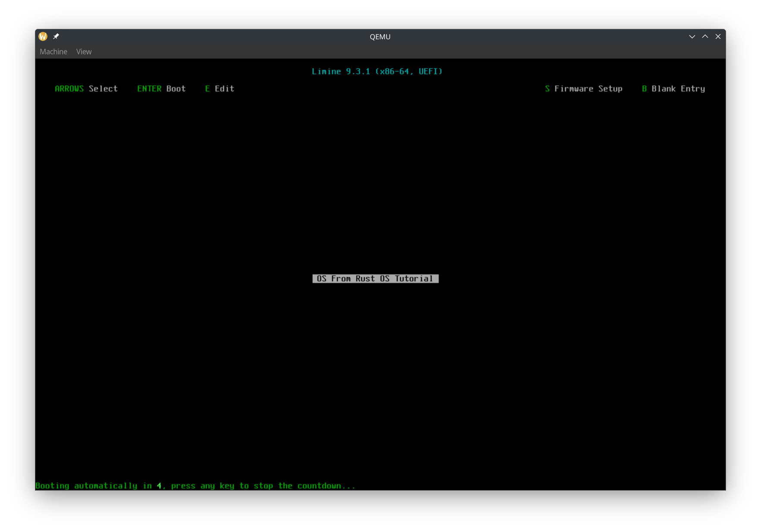The height and width of the screenshot is (532, 761).
Task: Toggle fullscreen via the up chevron
Action: tap(705, 36)
